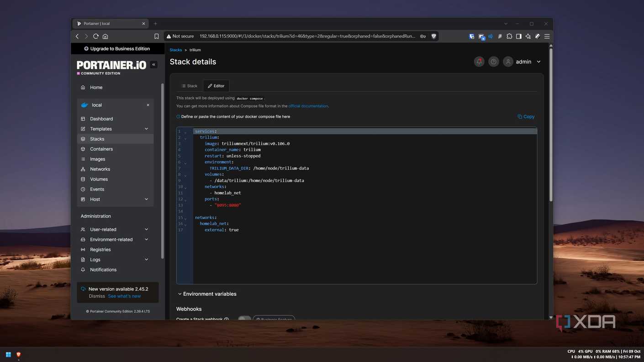
Task: Expand the Environment-related chevron
Action: (x=147, y=239)
